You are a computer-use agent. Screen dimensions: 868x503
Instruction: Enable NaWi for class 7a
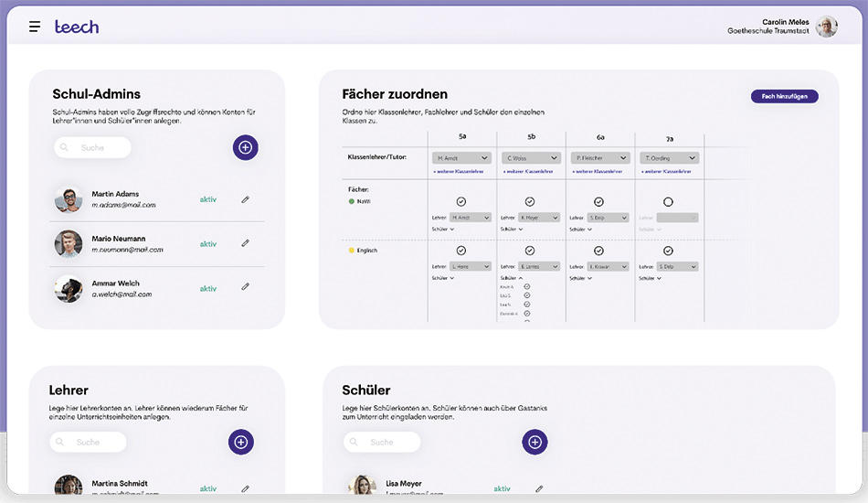[668, 201]
